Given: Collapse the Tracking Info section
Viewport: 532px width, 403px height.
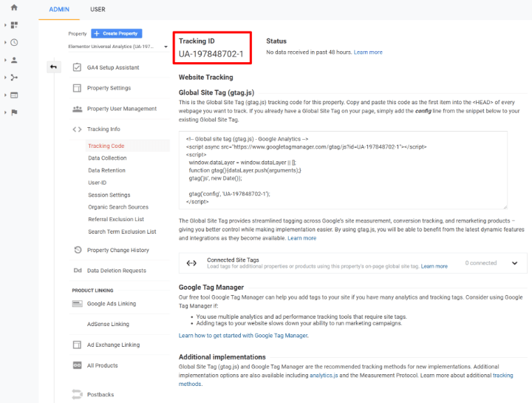Looking at the screenshot, I should click(103, 129).
